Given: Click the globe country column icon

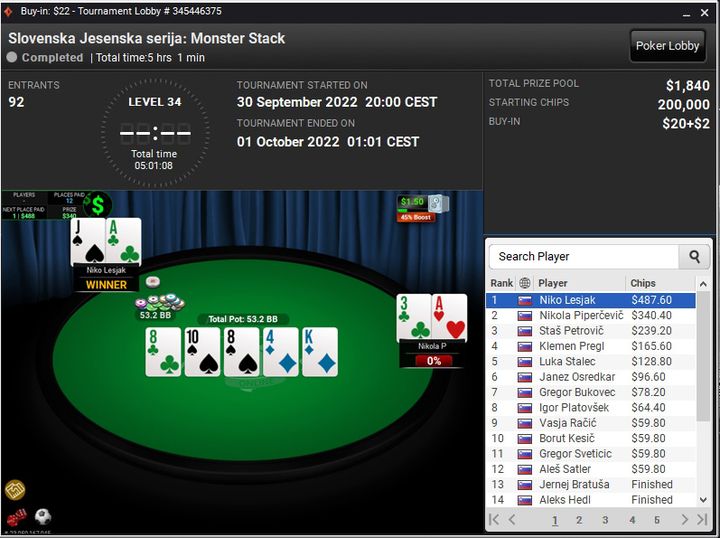Looking at the screenshot, I should click(x=524, y=283).
